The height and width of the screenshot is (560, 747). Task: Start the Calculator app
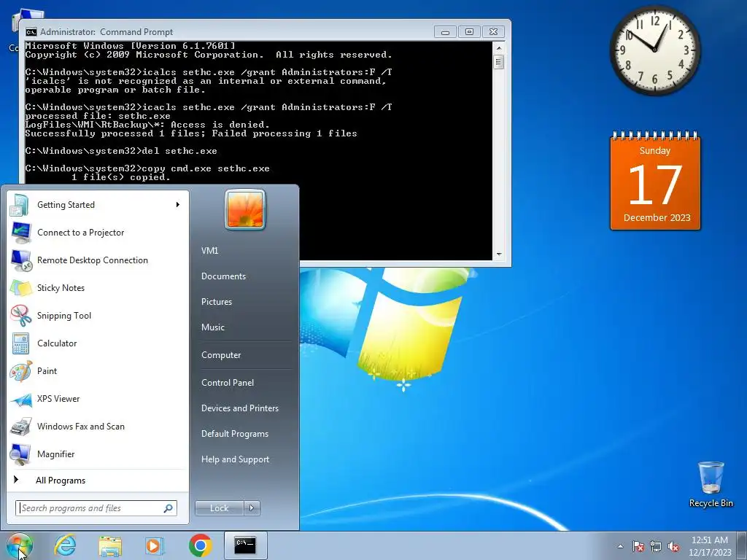(x=97, y=343)
